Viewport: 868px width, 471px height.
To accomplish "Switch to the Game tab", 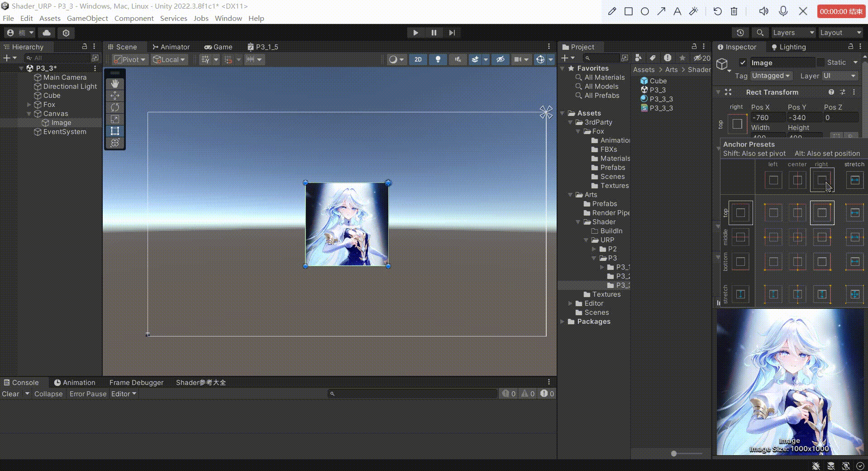I will click(219, 47).
